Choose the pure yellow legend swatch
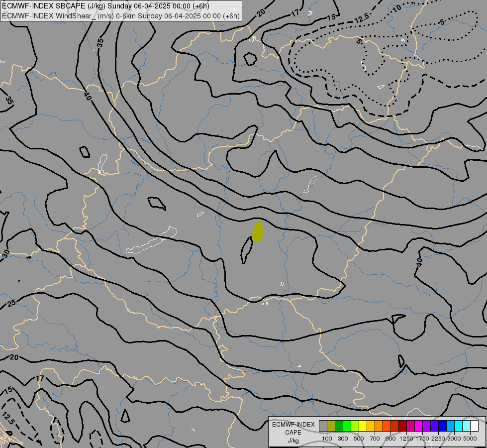This screenshot has width=487, height=448. (363, 426)
